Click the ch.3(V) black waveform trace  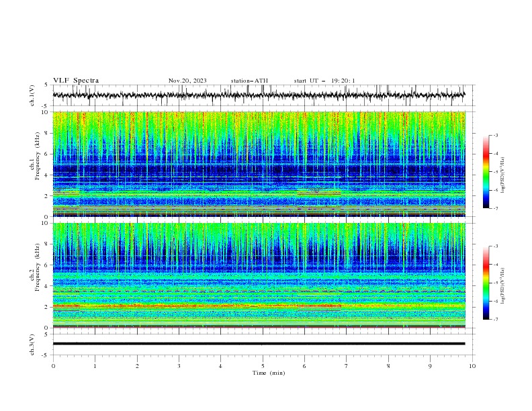[259, 344]
